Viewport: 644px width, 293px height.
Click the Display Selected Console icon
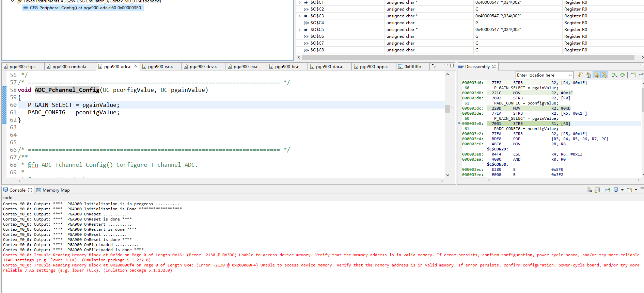(x=616, y=190)
